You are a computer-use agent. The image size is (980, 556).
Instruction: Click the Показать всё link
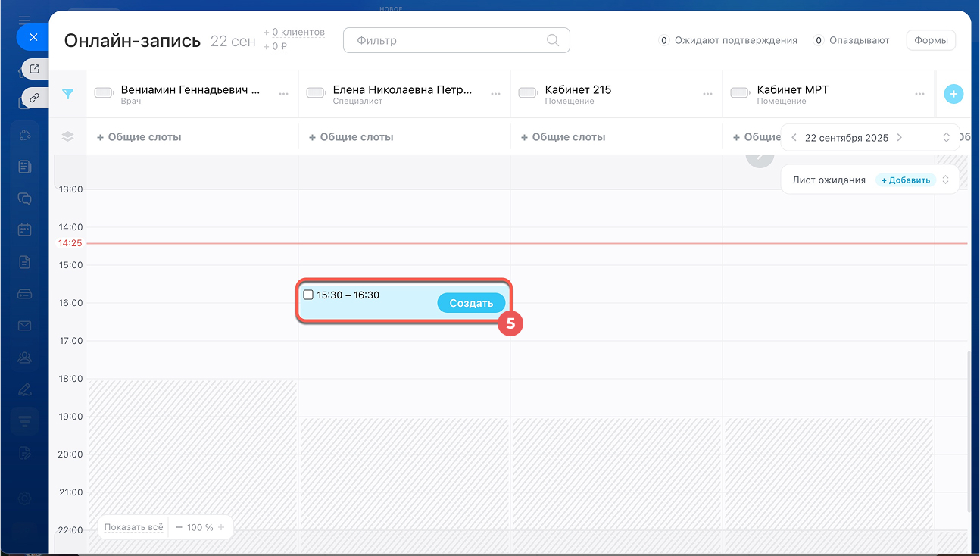click(x=134, y=527)
